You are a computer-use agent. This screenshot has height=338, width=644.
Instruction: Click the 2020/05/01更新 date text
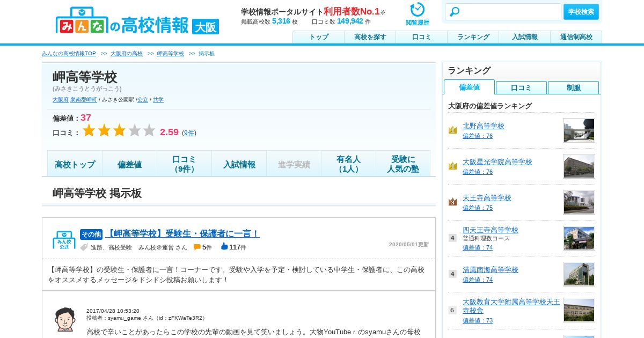tap(409, 244)
